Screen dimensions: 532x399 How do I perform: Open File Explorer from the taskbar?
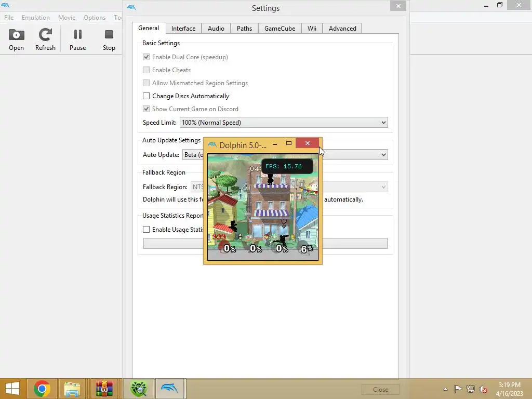pyautogui.click(x=72, y=389)
